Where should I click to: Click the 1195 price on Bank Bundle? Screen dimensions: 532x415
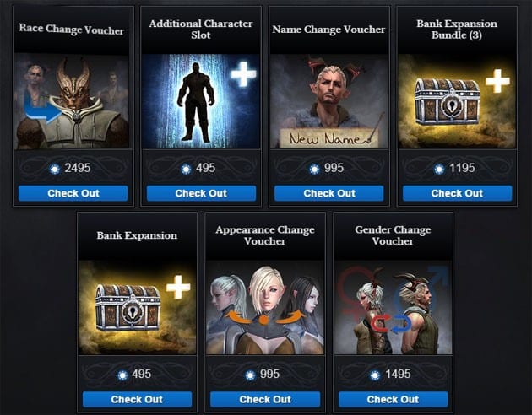pyautogui.click(x=462, y=168)
